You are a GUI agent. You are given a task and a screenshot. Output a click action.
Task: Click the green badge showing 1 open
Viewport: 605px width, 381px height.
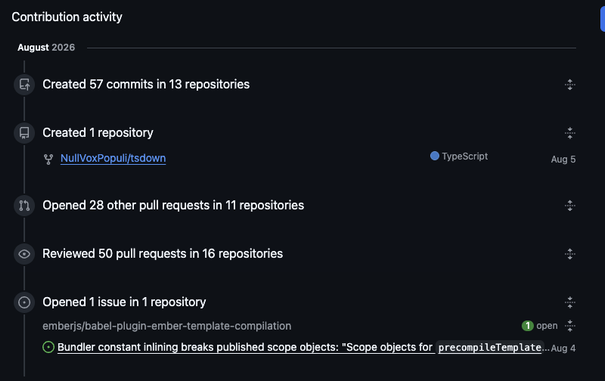coord(527,326)
